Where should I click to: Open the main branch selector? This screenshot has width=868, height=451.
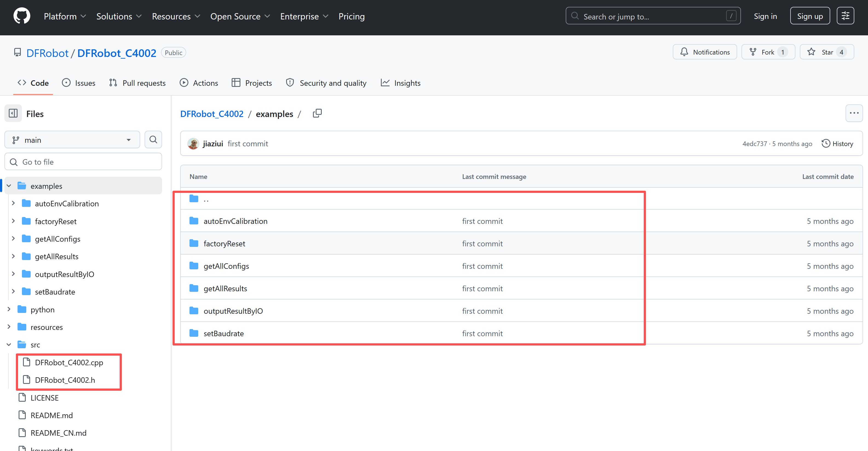click(72, 139)
